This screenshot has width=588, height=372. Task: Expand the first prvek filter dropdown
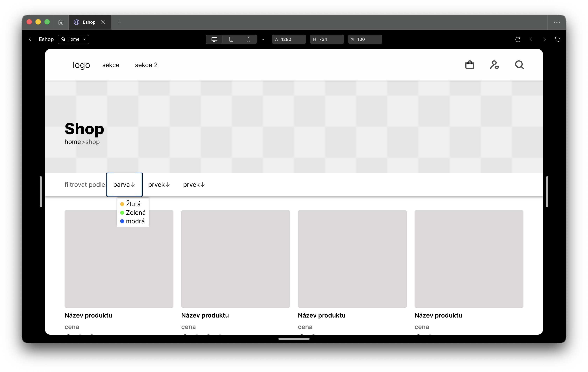[x=159, y=185]
